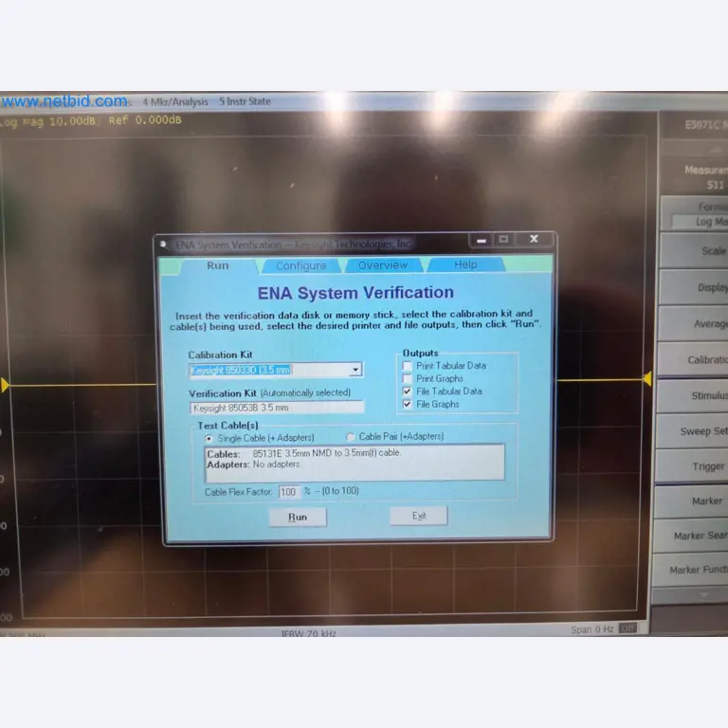This screenshot has width=728, height=728.
Task: Open the Help tab
Action: (465, 265)
